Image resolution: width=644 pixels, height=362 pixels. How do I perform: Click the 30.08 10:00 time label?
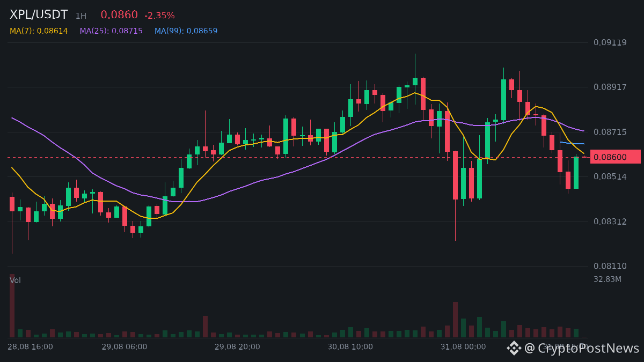(350, 347)
